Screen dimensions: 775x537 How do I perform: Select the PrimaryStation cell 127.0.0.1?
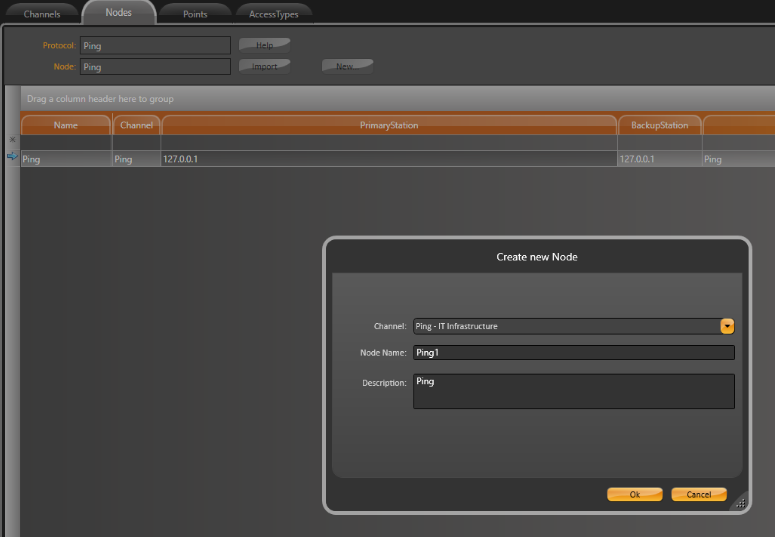point(388,159)
